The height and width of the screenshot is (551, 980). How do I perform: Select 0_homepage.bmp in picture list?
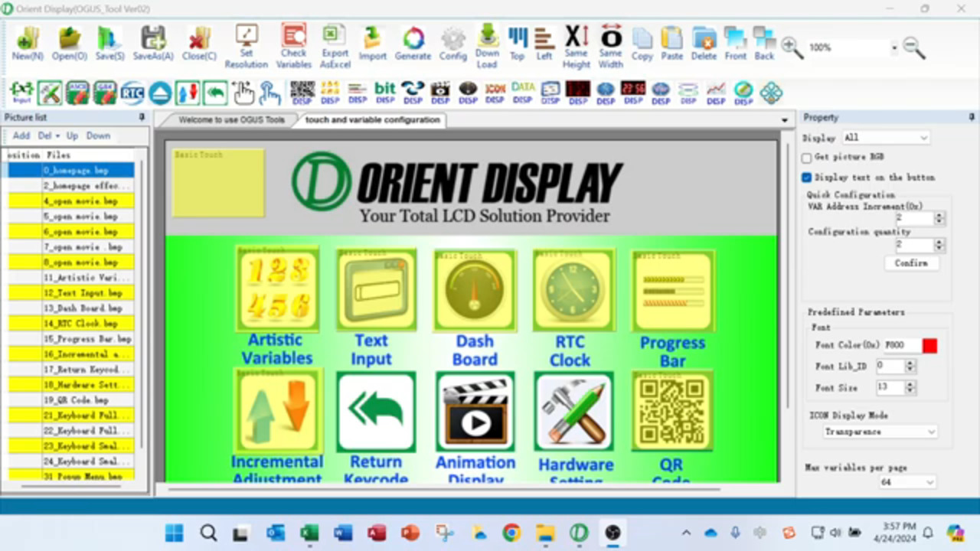click(70, 170)
